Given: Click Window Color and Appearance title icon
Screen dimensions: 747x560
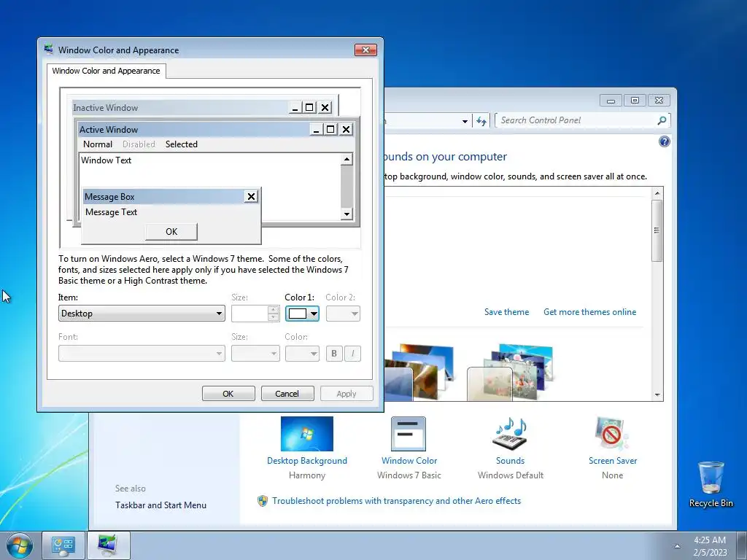Looking at the screenshot, I should click(x=49, y=50).
